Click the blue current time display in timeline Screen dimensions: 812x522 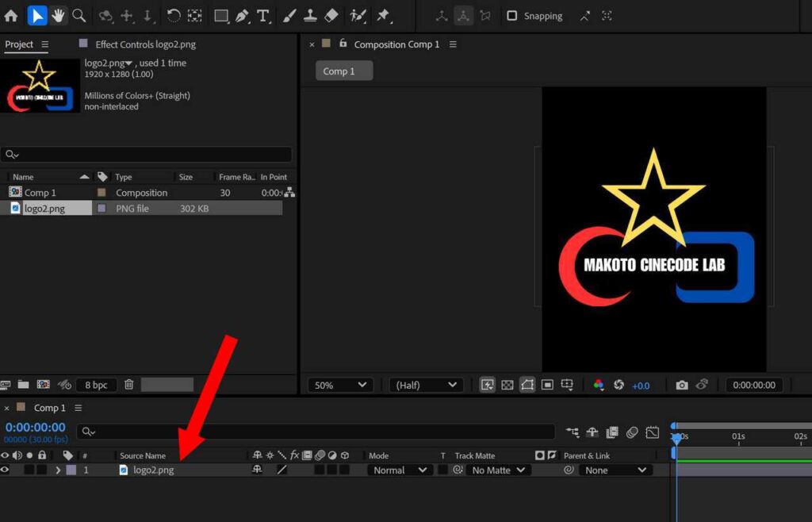35,428
